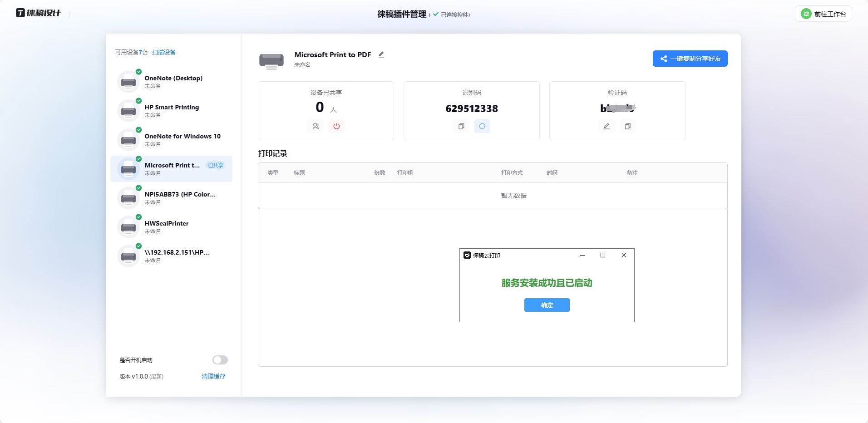
Task: Click the 打印记录 heading
Action: click(272, 153)
